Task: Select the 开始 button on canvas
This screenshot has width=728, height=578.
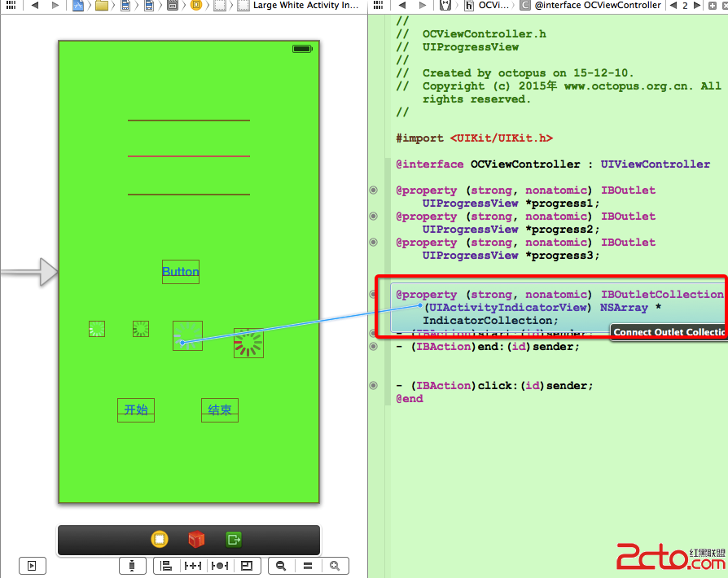Action: (136, 409)
